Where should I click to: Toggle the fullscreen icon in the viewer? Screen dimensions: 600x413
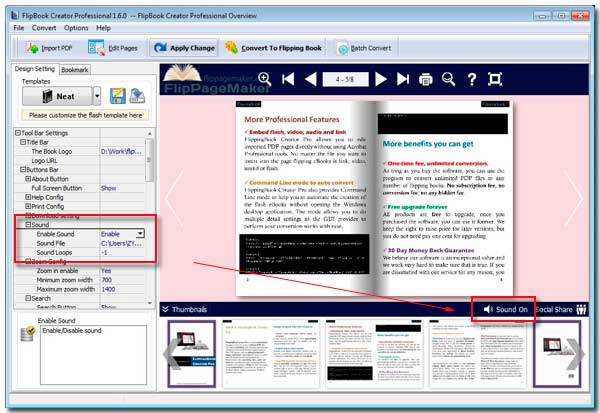click(x=495, y=79)
